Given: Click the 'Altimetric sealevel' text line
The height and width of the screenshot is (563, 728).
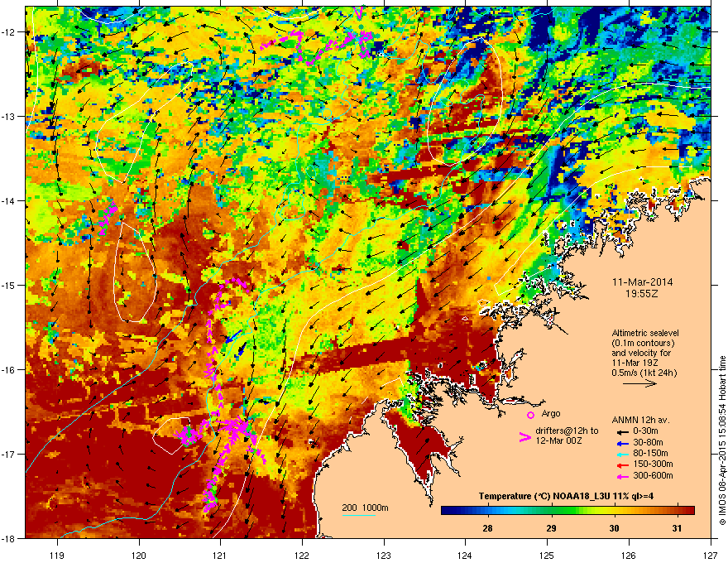Looking at the screenshot, I should [x=645, y=333].
